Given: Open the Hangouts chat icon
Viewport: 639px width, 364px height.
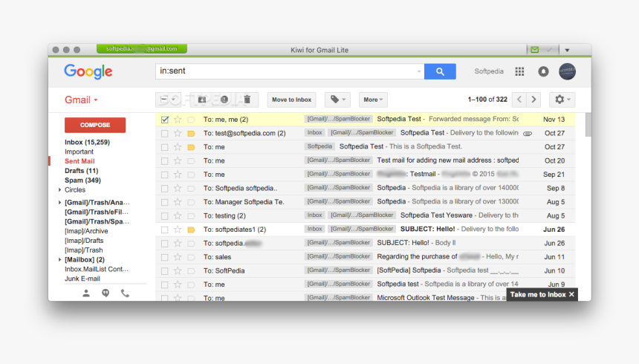Looking at the screenshot, I should (x=106, y=293).
